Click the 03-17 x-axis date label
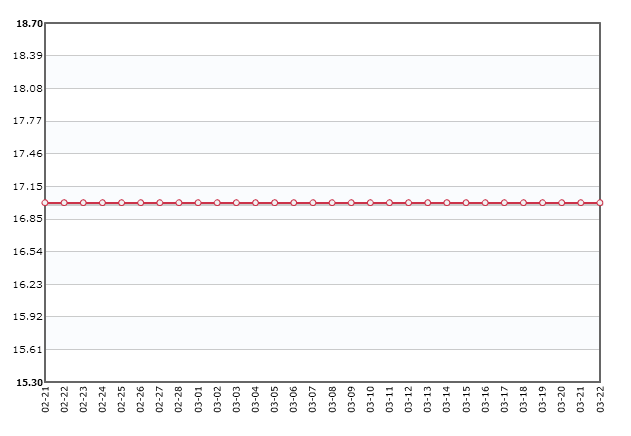 coord(505,399)
